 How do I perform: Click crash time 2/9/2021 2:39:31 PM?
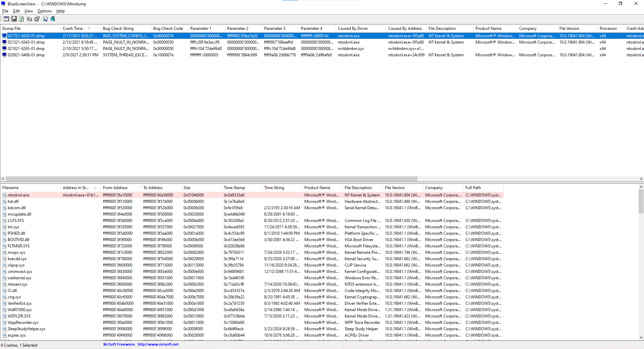pos(81,55)
